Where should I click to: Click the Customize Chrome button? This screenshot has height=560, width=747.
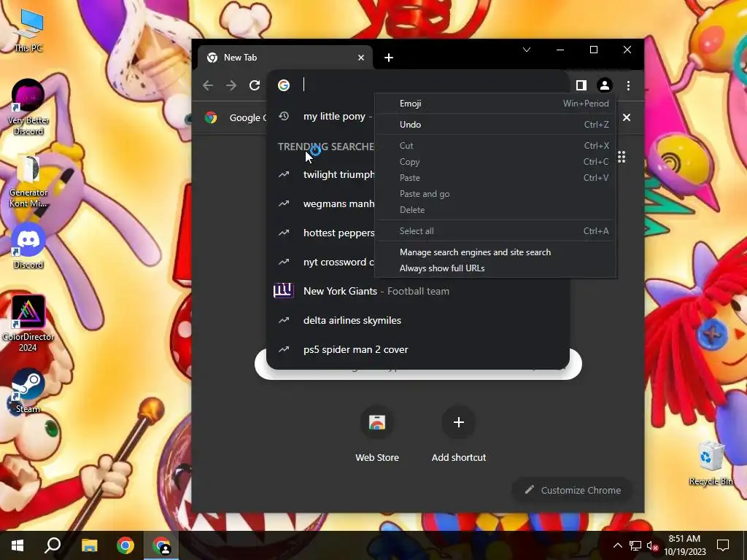pos(573,490)
